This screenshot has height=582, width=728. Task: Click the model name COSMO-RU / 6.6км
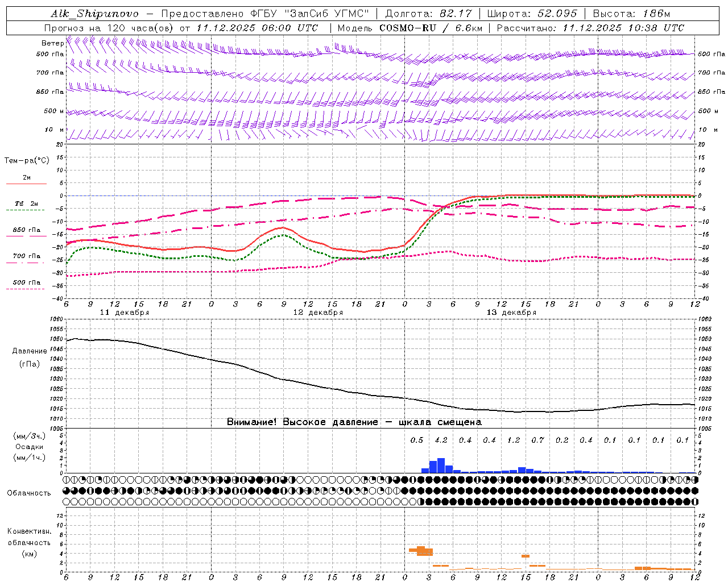(431, 28)
